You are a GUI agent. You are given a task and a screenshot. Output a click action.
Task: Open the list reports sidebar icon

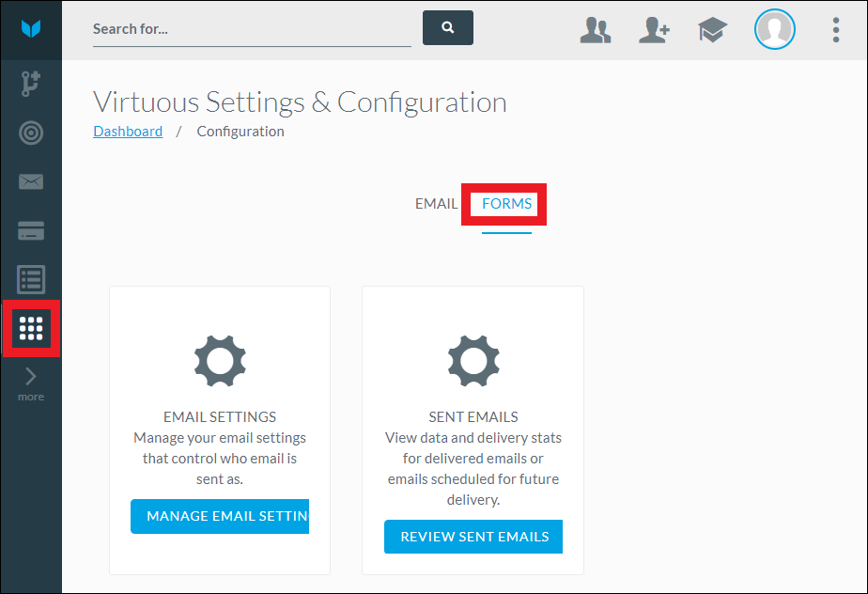tap(31, 279)
